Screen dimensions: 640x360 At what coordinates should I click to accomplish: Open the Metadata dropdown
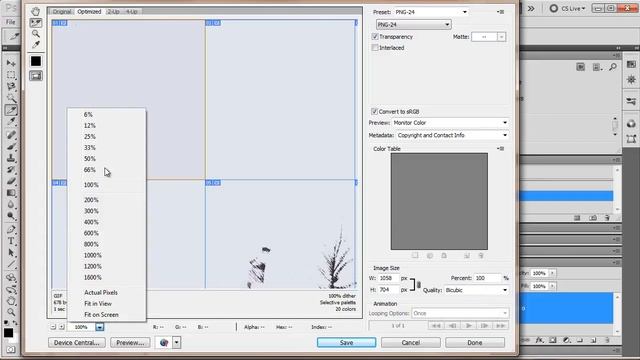tap(452, 135)
